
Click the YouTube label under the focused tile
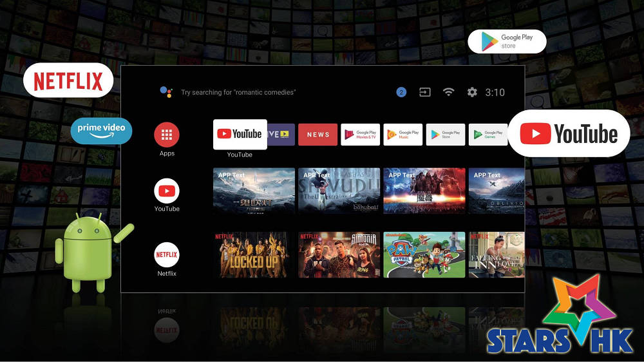coord(240,155)
